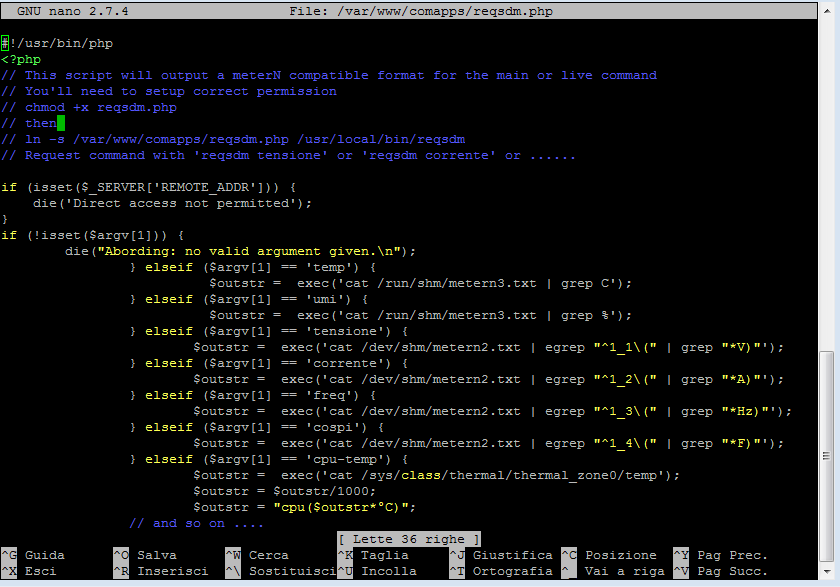This screenshot has height=587, width=840.
Task: Click the elseif 'freq' condition line
Action: coord(253,395)
